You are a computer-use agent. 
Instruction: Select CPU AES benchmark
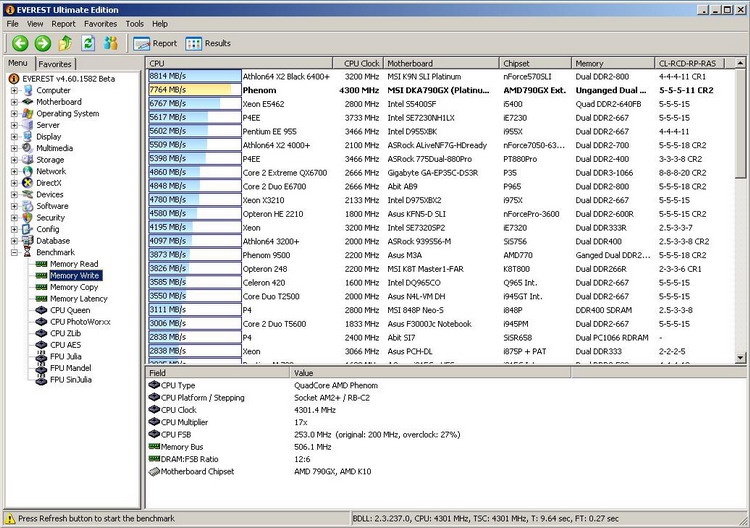[66, 345]
